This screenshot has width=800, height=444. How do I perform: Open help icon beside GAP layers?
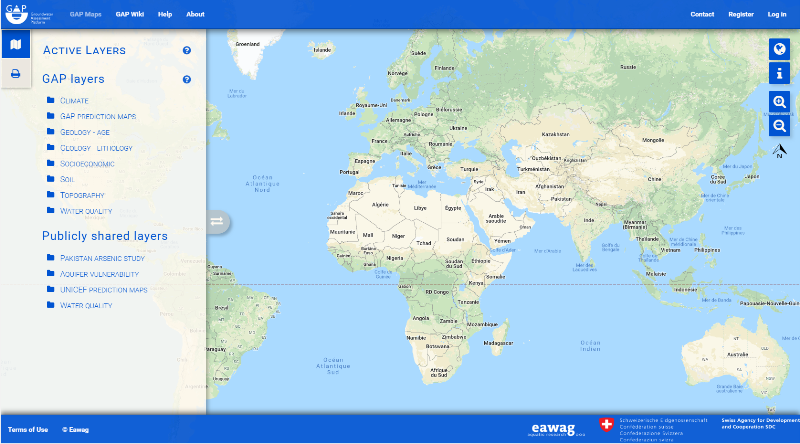pos(187,80)
